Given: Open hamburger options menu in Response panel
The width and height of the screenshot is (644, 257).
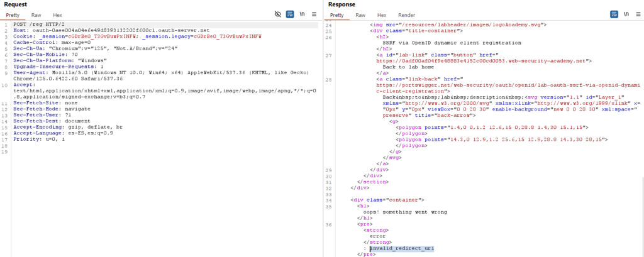Looking at the screenshot, I should [x=636, y=14].
